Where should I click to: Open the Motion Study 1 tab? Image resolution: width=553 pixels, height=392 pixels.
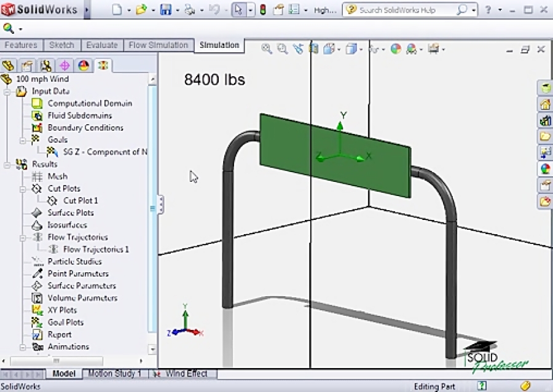(115, 374)
